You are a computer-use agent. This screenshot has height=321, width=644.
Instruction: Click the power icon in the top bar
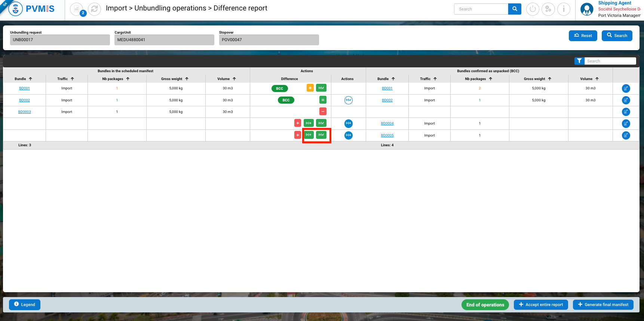533,9
